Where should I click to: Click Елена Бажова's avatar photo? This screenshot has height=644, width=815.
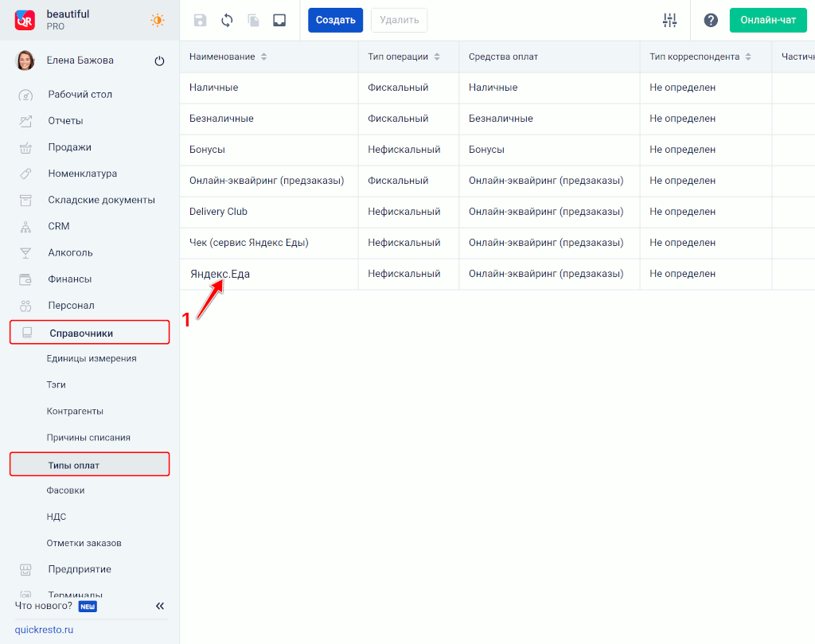[25, 60]
